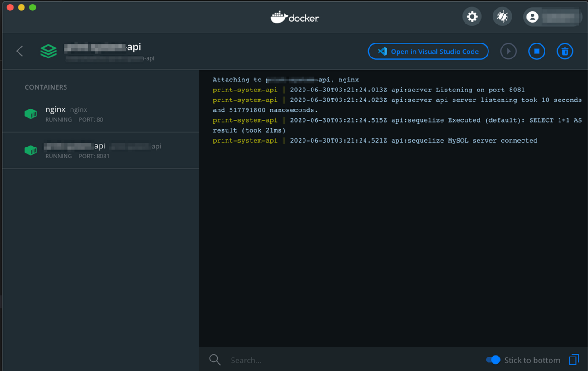Click the bug troubleshoot icon
The width and height of the screenshot is (588, 371).
point(502,17)
